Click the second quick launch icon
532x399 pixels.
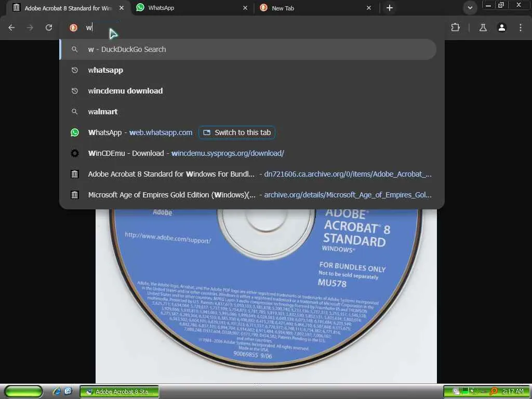[68, 392]
